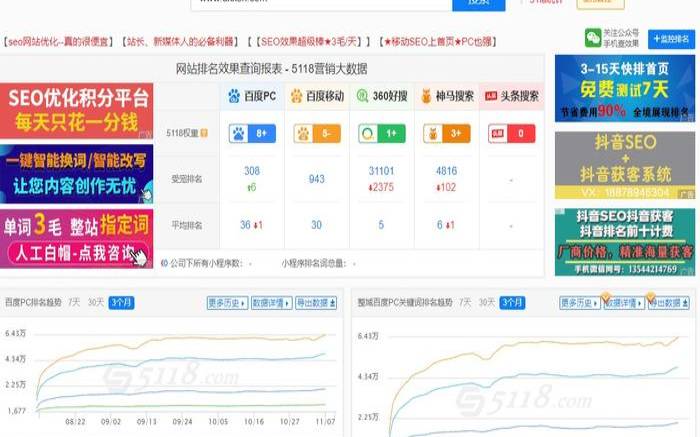Open the link 站长、新媒体人的必备利器
The width and height of the screenshot is (700, 437).
point(180,42)
